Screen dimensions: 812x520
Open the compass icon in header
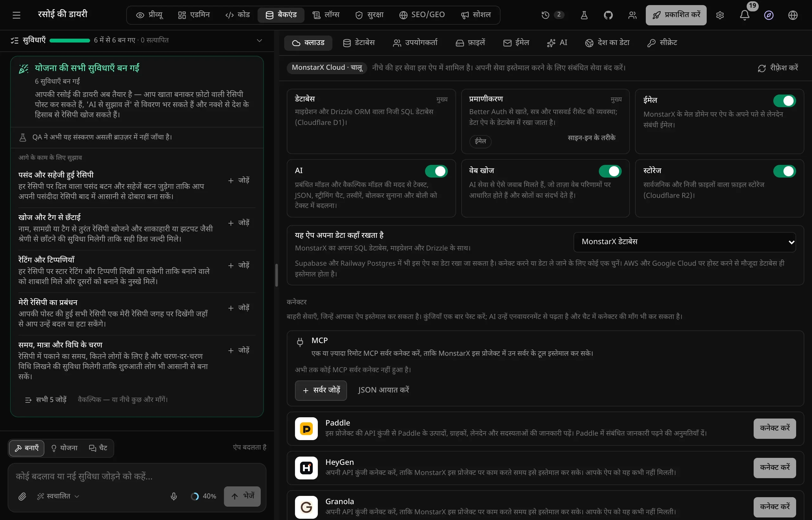click(769, 15)
